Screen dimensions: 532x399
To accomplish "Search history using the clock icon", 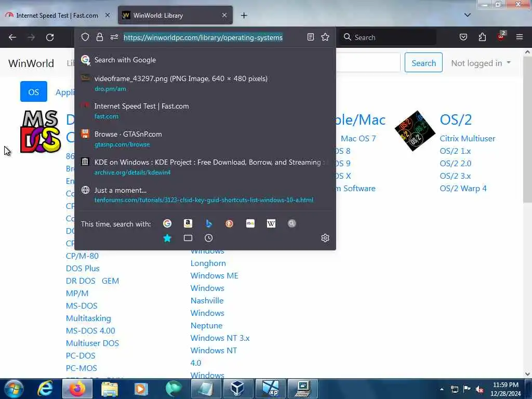I will (x=209, y=238).
